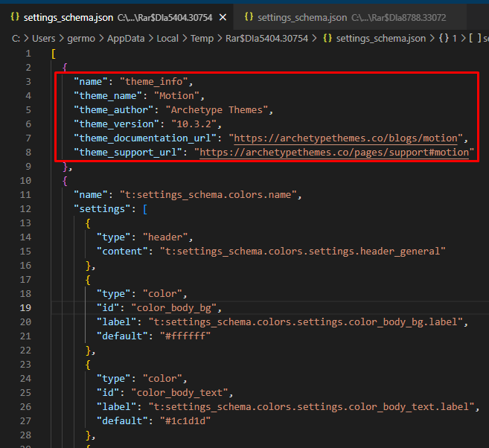Click the opening brace on line 10
The height and width of the screenshot is (448, 489).
[65, 181]
